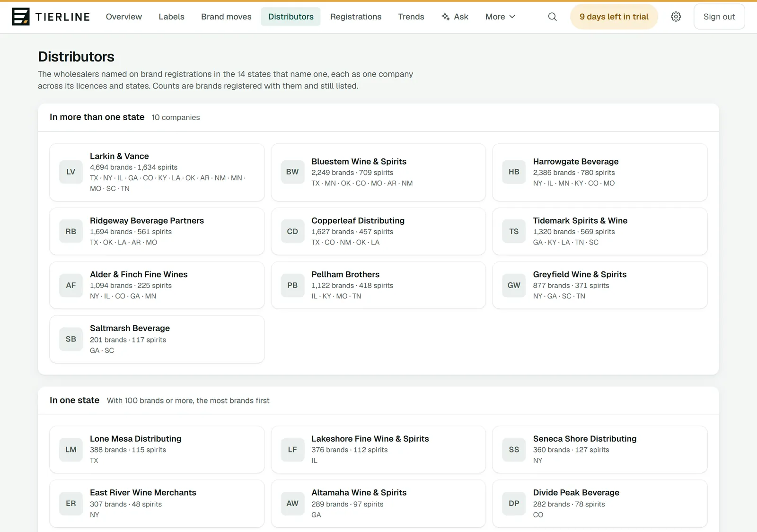Click the HB avatar badge
The height and width of the screenshot is (532, 757).
coord(514,172)
